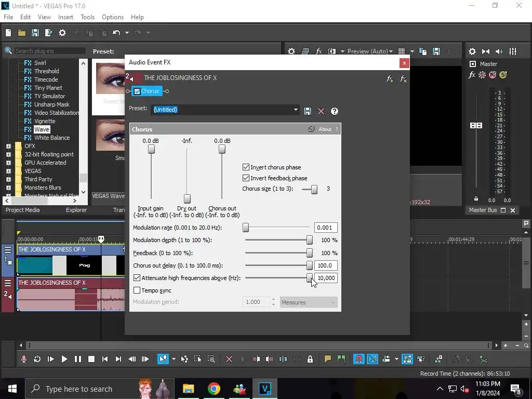Expand the VEGAS plug-in folder

8,171
